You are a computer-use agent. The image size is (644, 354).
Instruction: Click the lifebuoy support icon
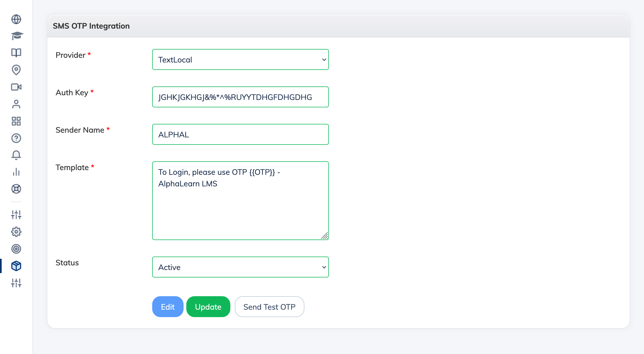pyautogui.click(x=16, y=189)
